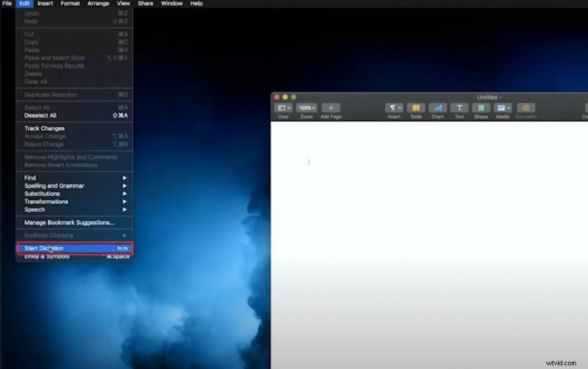588x369 pixels.
Task: Click the Shape toolbar icon
Action: pos(481,108)
